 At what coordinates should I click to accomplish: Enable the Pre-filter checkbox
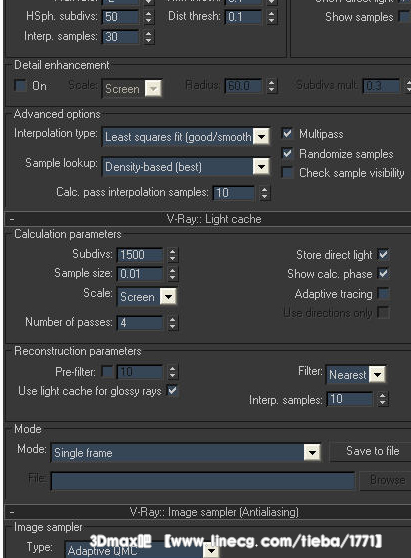click(107, 372)
